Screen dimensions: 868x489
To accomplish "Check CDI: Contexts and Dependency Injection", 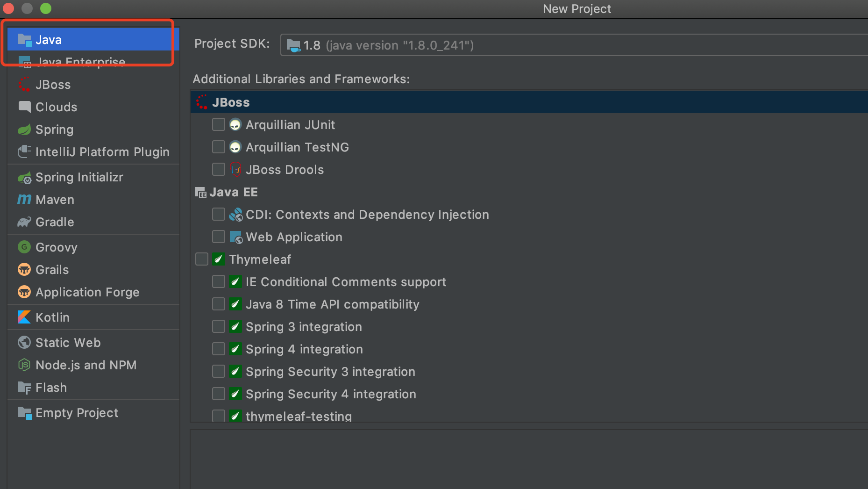I will pyautogui.click(x=219, y=215).
